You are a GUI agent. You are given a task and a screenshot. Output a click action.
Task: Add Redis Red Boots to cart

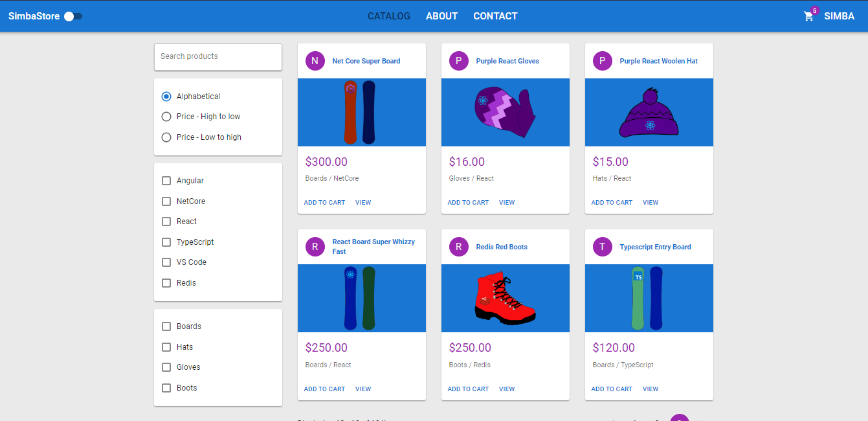[468, 389]
